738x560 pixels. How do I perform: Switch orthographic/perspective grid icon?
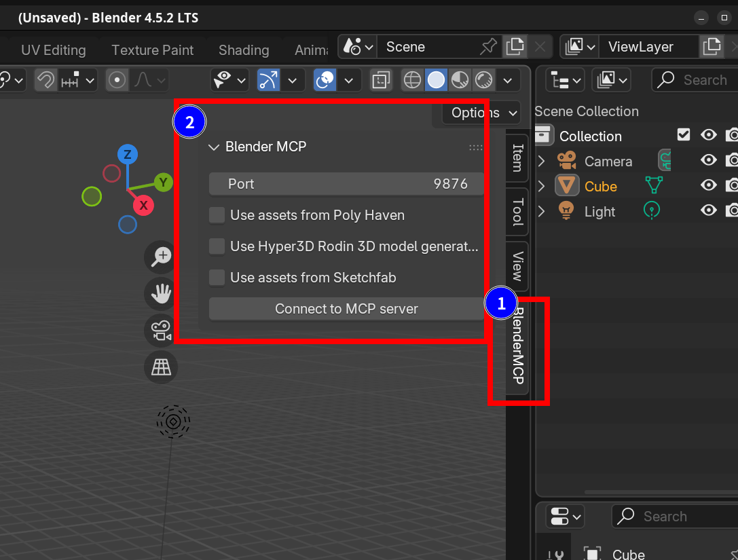(161, 367)
